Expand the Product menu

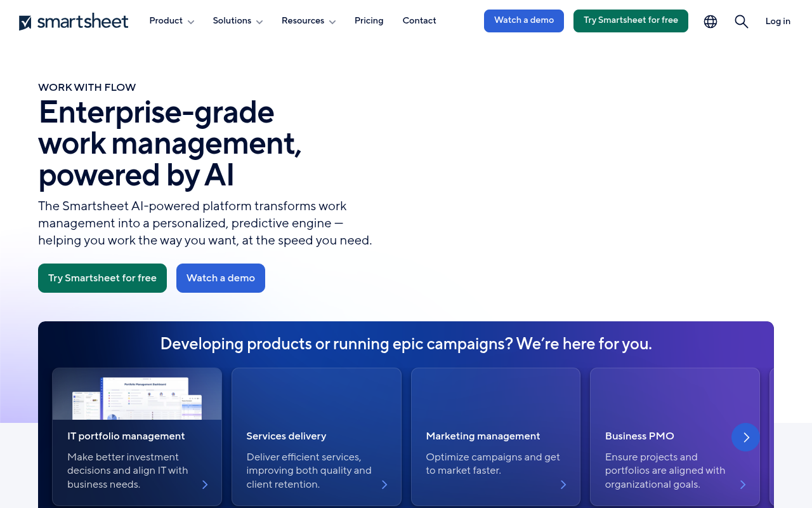point(172,21)
